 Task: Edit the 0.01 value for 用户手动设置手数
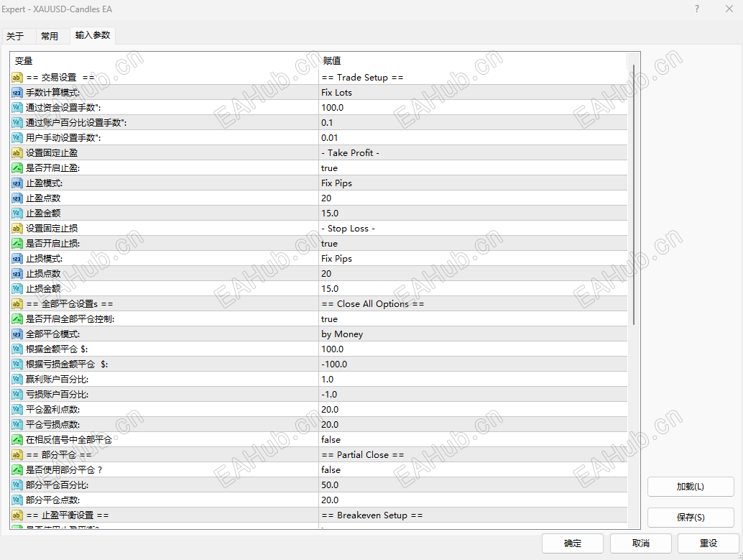pyautogui.click(x=473, y=138)
